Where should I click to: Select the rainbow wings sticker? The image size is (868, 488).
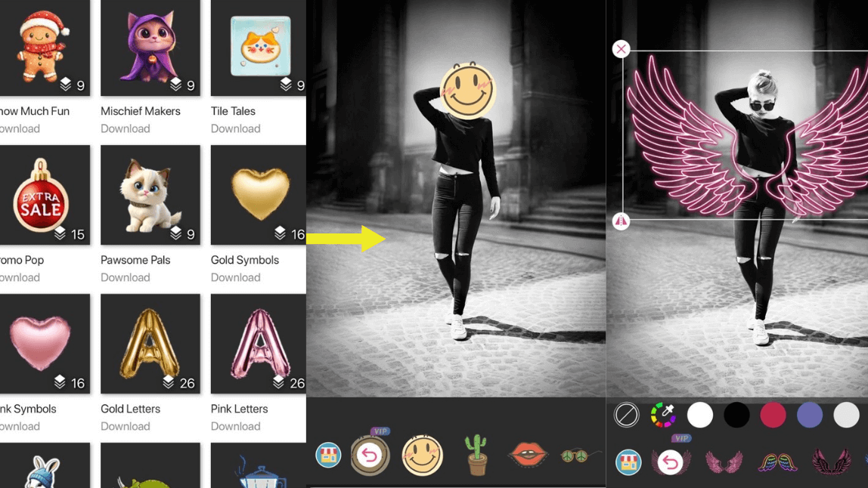(777, 462)
